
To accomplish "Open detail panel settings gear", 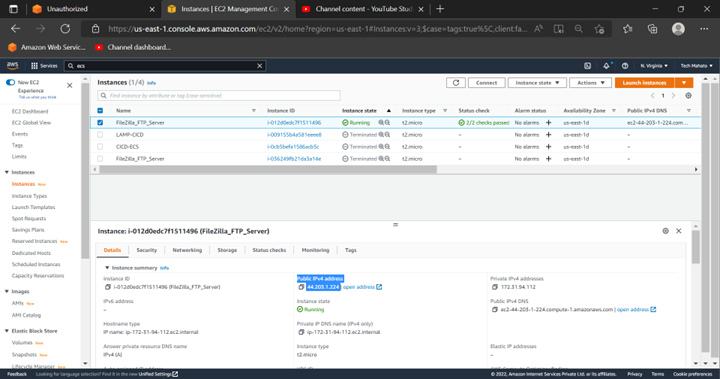I will (x=665, y=231).
